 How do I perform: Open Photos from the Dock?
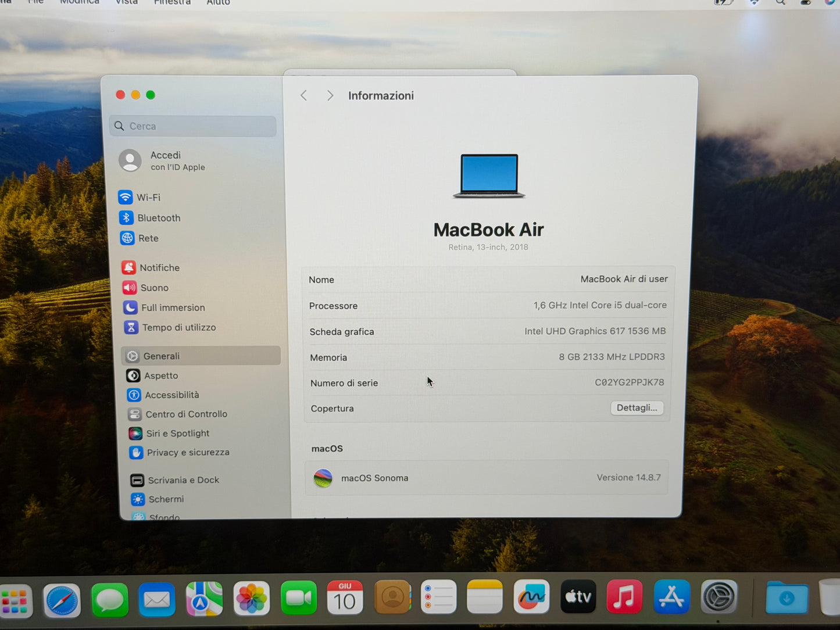pos(252,598)
